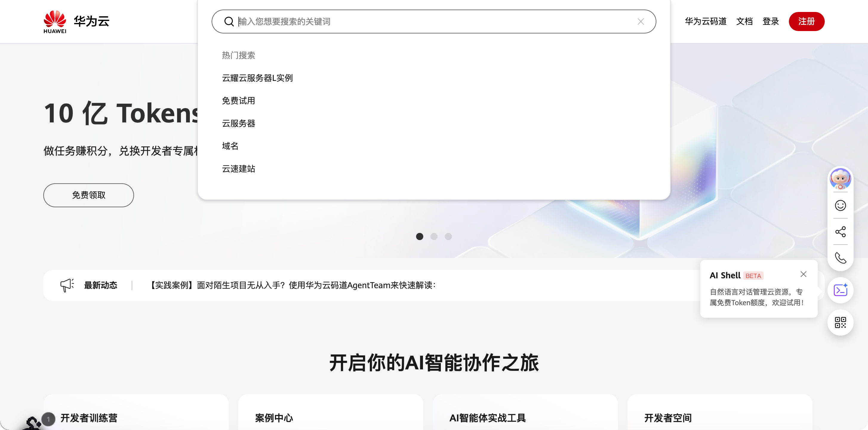Click the share icon in sidebar
Viewport: 868px width, 430px height.
(840, 231)
